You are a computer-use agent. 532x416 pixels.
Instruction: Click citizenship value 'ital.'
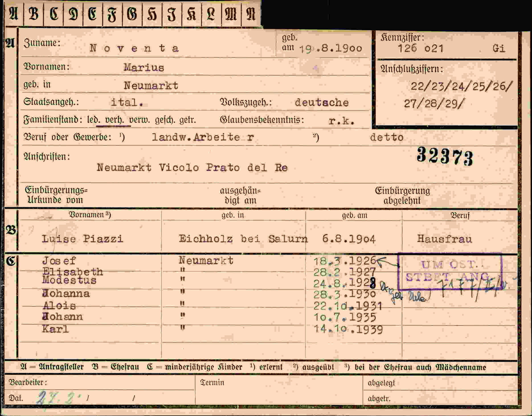pos(127,102)
